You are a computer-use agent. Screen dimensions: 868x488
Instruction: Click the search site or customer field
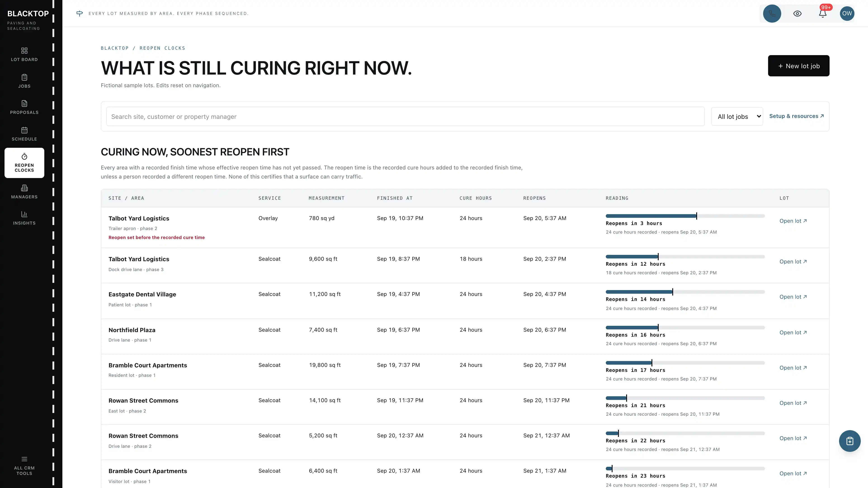coord(405,117)
